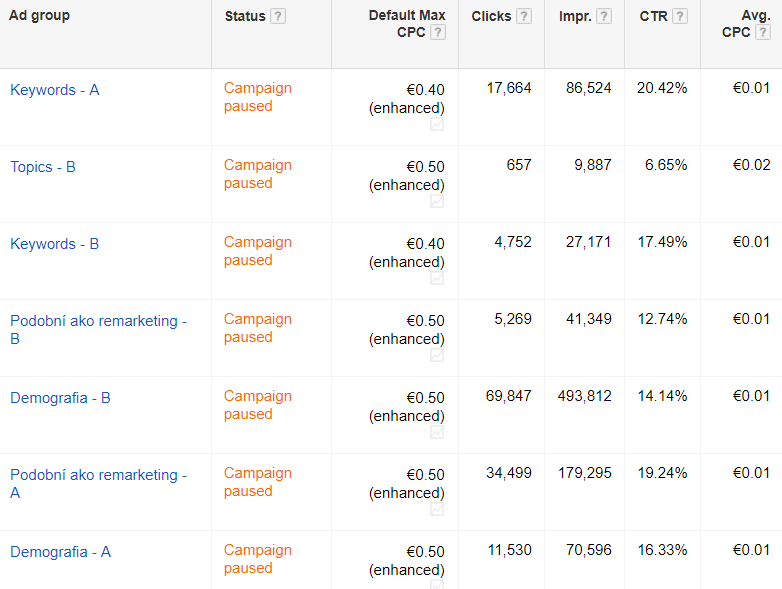Open Podobní ako remarketing - A ad group
The width and height of the screenshot is (782, 589).
click(98, 475)
